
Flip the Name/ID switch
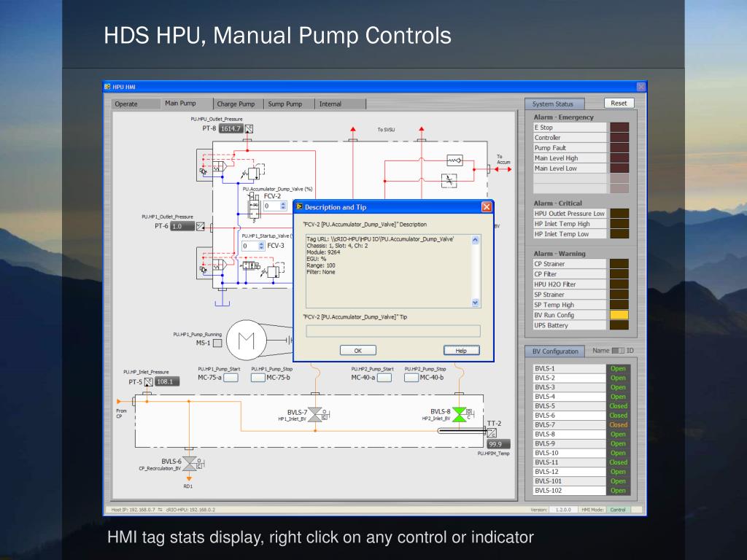(x=618, y=351)
